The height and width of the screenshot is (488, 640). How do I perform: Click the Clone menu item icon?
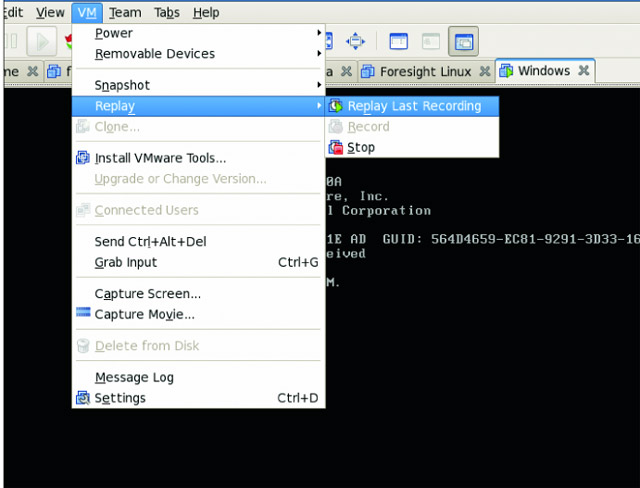pyautogui.click(x=83, y=126)
